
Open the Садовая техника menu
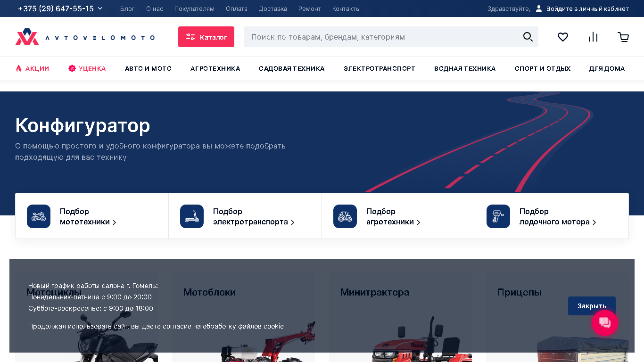click(292, 68)
